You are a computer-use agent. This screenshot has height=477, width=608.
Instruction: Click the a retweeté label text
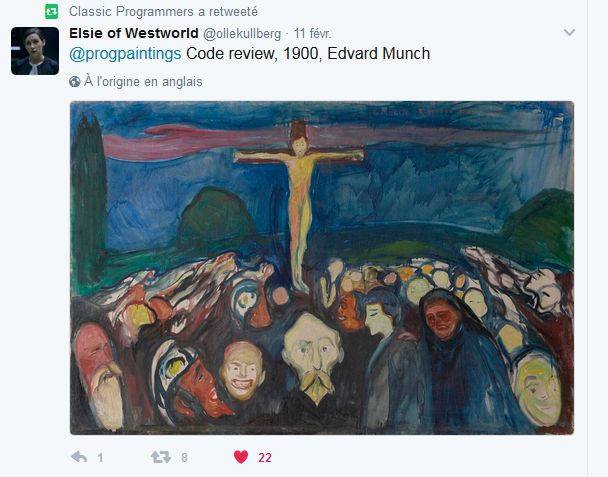pos(228,12)
